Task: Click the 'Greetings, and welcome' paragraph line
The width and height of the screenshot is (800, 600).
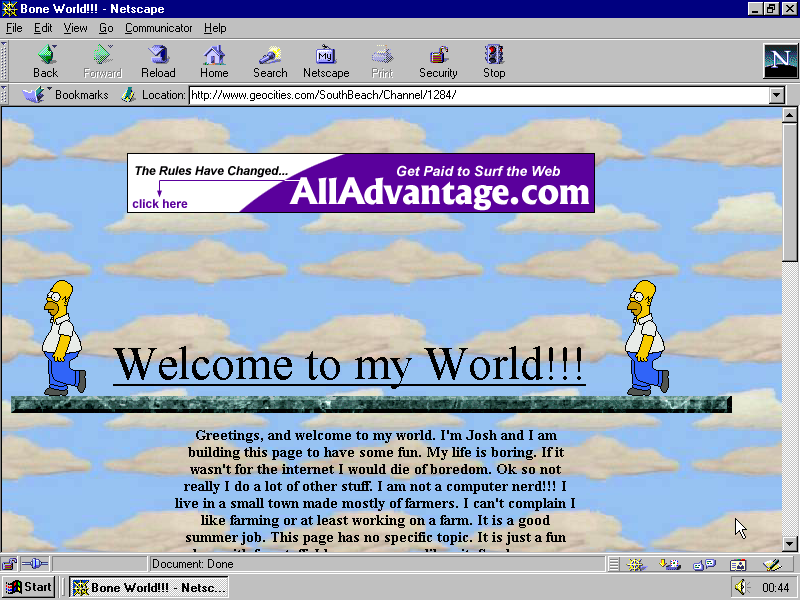Action: tap(376, 435)
